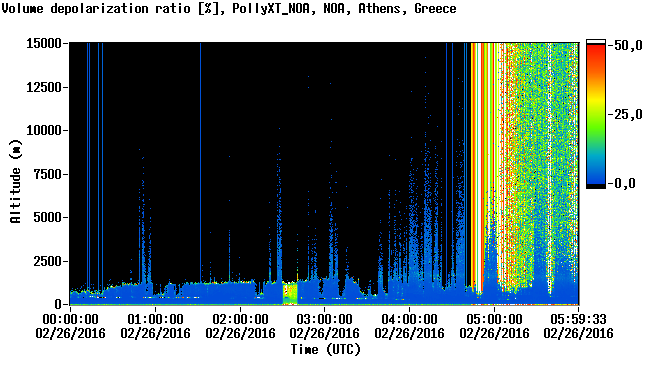Click the 15000 altitude axis label
This screenshot has width=665, height=389.
pyautogui.click(x=44, y=43)
